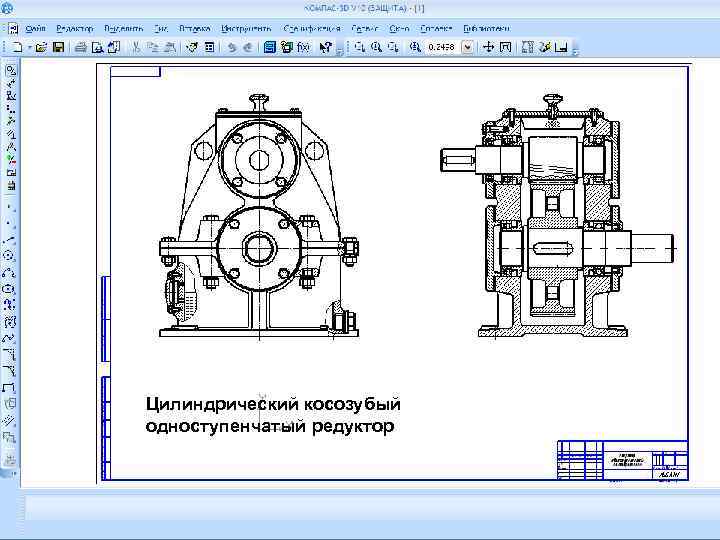Activate the Pan view crossed-arrows tool
Image resolution: width=720 pixels, height=540 pixels.
(x=489, y=47)
